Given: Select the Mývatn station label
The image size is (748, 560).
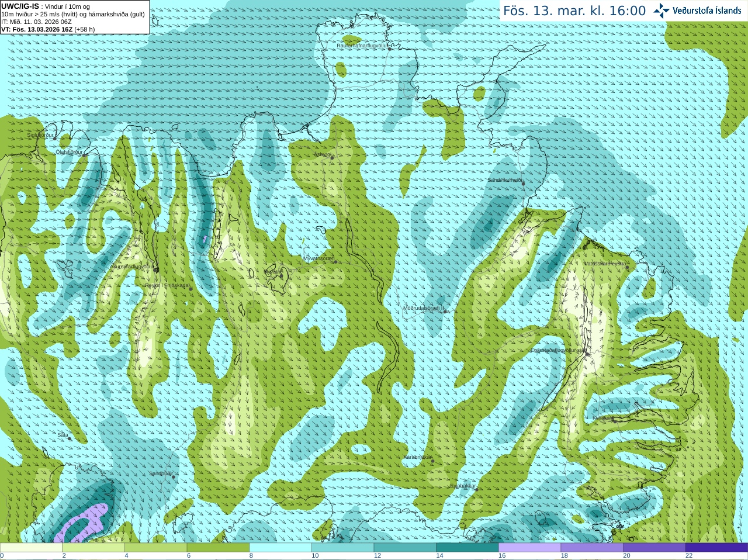Looking at the screenshot, I should point(272,272).
